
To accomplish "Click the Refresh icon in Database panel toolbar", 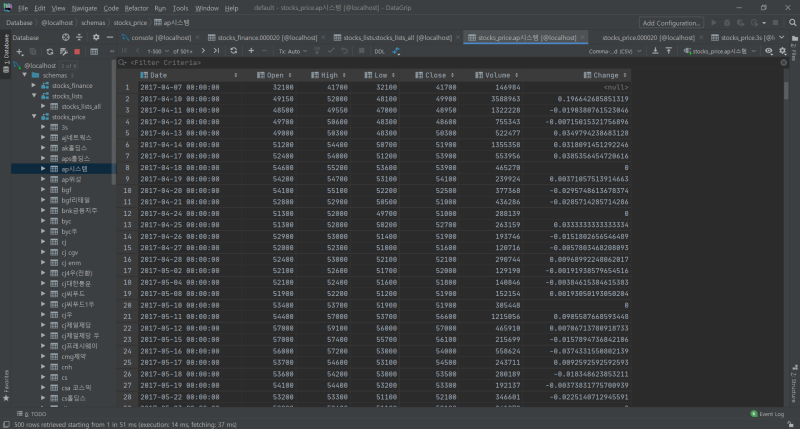I will click(49, 52).
